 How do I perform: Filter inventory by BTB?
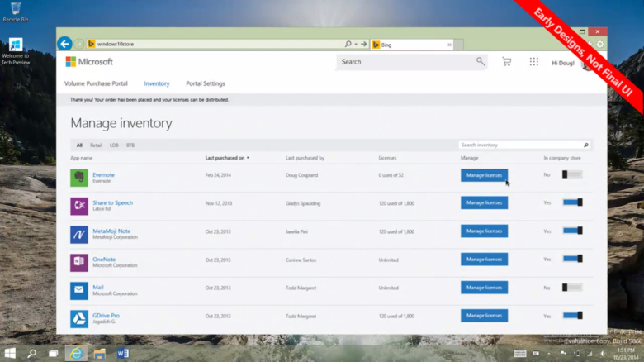(130, 145)
